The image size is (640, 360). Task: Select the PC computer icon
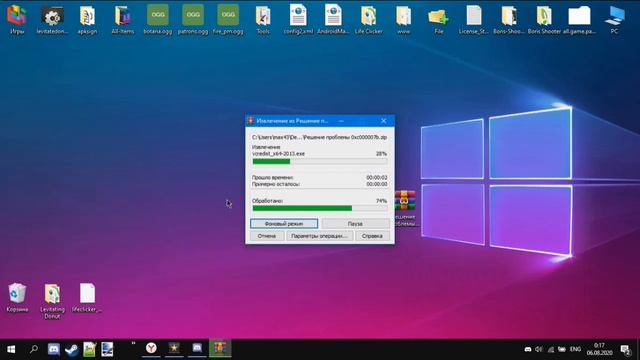614,19
